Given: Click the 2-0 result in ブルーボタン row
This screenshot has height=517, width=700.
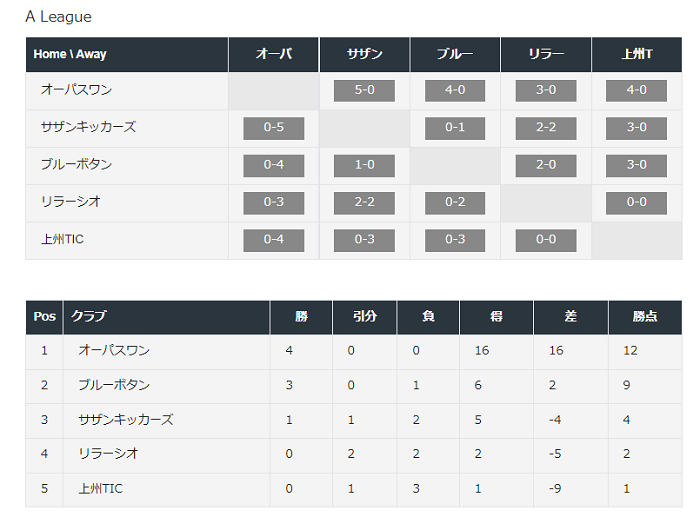Looking at the screenshot, I should [x=546, y=166].
